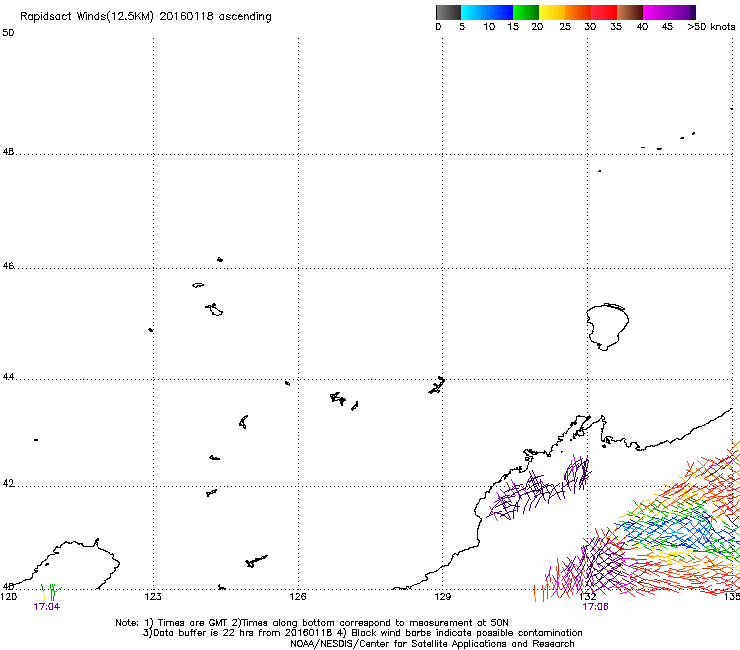Select the '45' label under the color bar
Image resolution: width=740 pixels, height=650 pixels.
tap(667, 27)
